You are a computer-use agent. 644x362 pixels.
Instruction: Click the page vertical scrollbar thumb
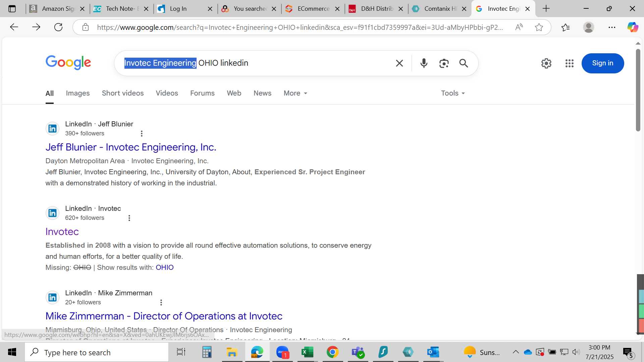pos(638,90)
